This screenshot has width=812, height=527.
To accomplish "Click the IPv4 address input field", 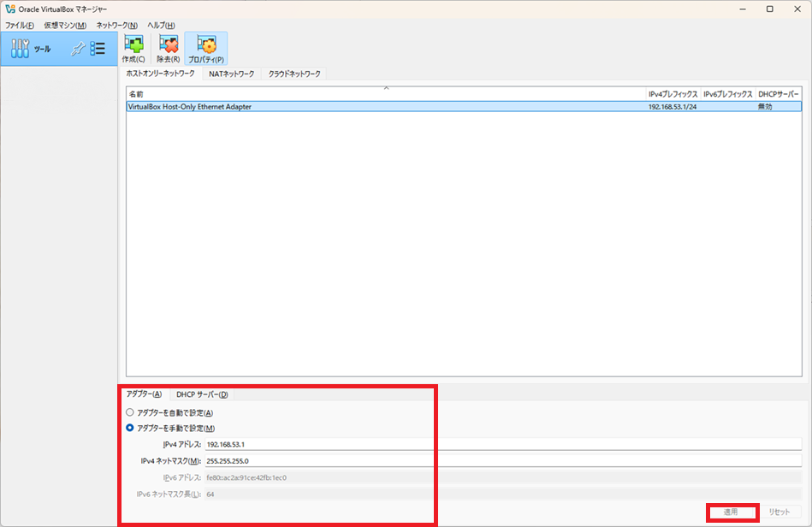I will coord(503,444).
